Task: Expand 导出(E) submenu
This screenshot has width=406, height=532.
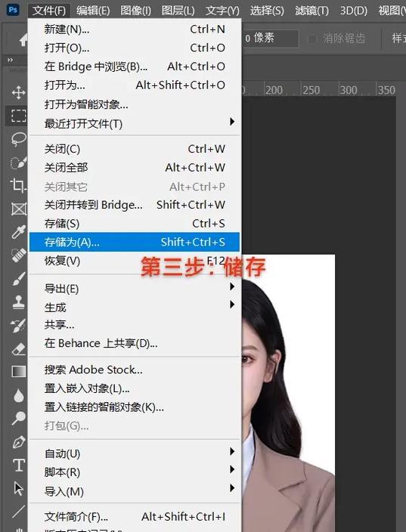Action: [135, 289]
